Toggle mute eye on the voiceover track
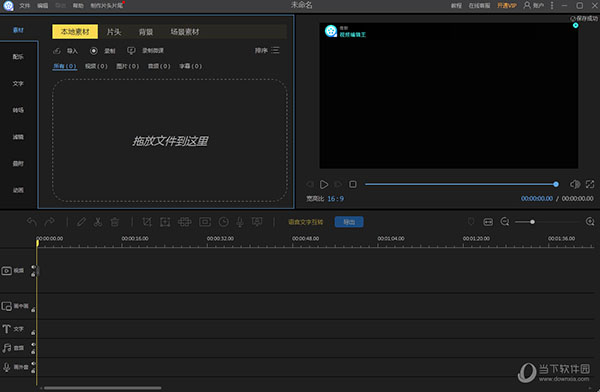Image resolution: width=600 pixels, height=392 pixels. (33, 363)
